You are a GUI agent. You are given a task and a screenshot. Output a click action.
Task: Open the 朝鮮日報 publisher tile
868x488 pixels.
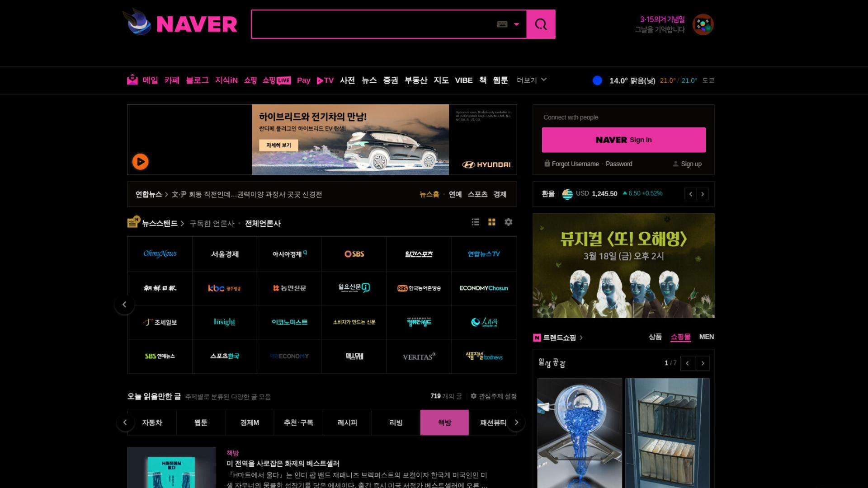tap(160, 288)
